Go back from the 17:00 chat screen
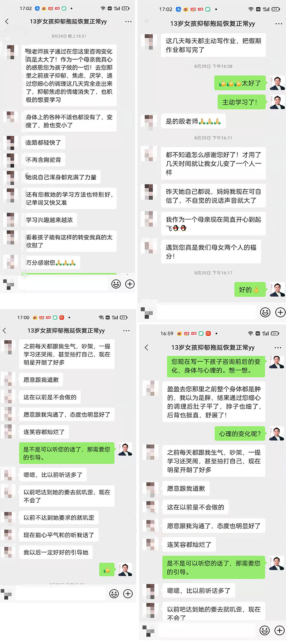 tap(5, 331)
